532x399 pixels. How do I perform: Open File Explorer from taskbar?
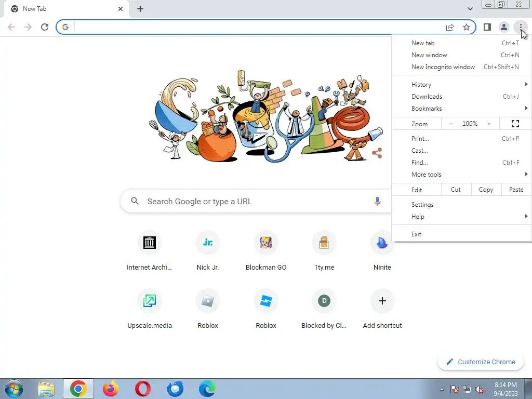[x=46, y=389]
